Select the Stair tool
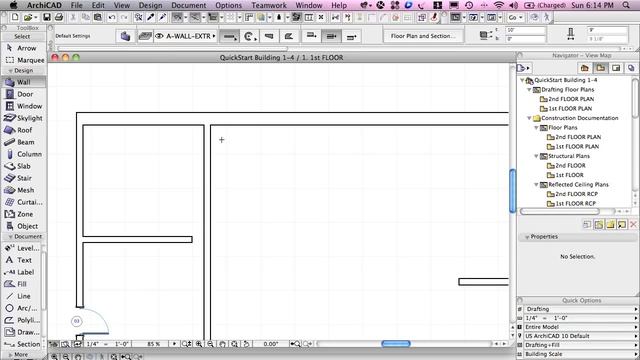Screen dimensions: 640x360 [x=23, y=178]
